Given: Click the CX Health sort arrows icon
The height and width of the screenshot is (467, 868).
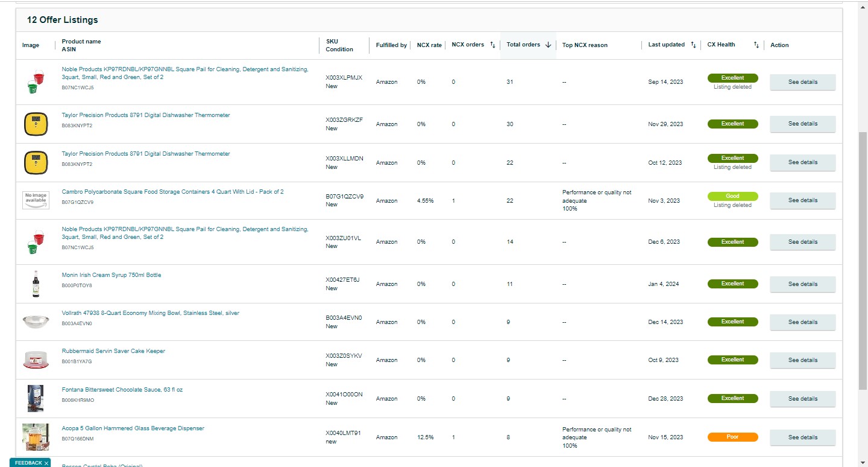Looking at the screenshot, I should tap(756, 45).
